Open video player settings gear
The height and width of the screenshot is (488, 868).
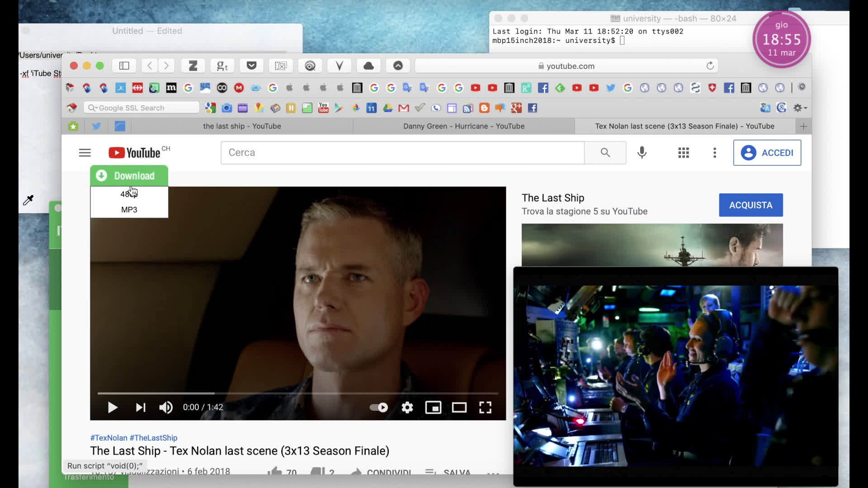(x=407, y=408)
